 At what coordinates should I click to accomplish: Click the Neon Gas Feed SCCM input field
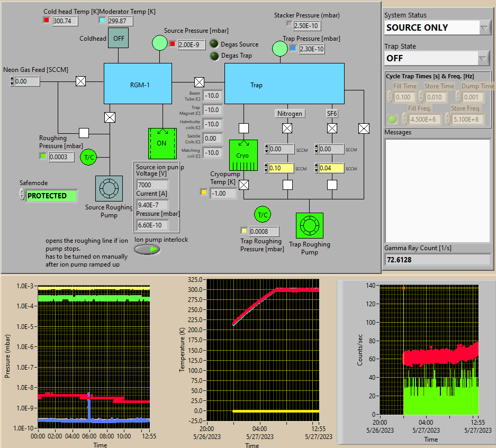point(28,81)
